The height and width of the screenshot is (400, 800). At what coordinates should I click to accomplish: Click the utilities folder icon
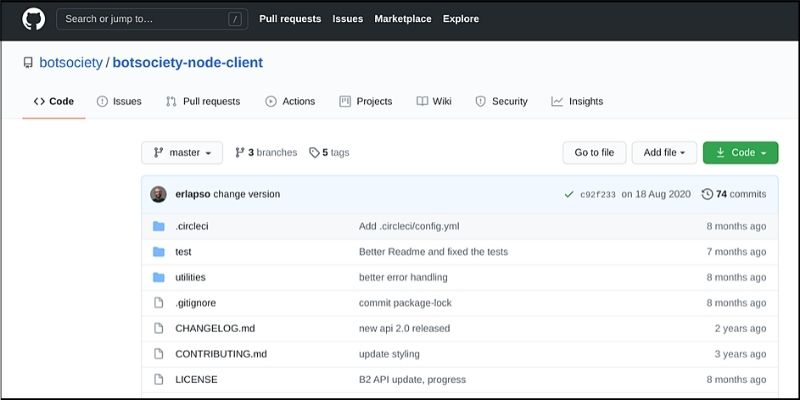point(158,277)
